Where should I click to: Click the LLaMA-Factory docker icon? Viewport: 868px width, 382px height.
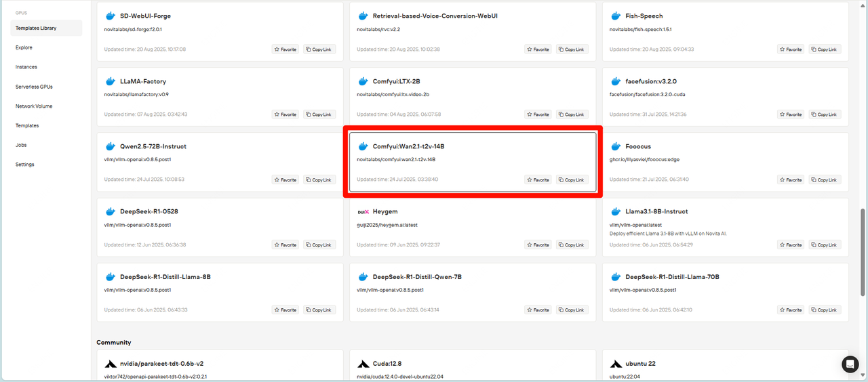(110, 81)
